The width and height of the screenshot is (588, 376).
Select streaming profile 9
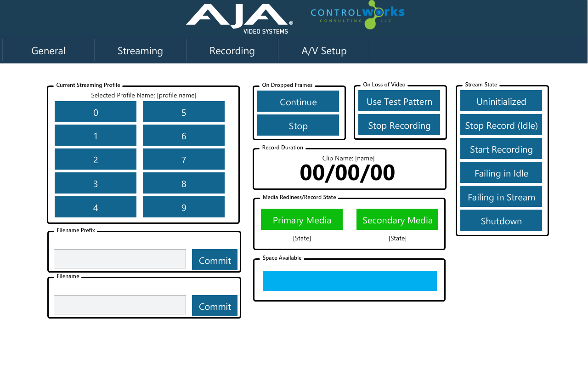pos(184,207)
